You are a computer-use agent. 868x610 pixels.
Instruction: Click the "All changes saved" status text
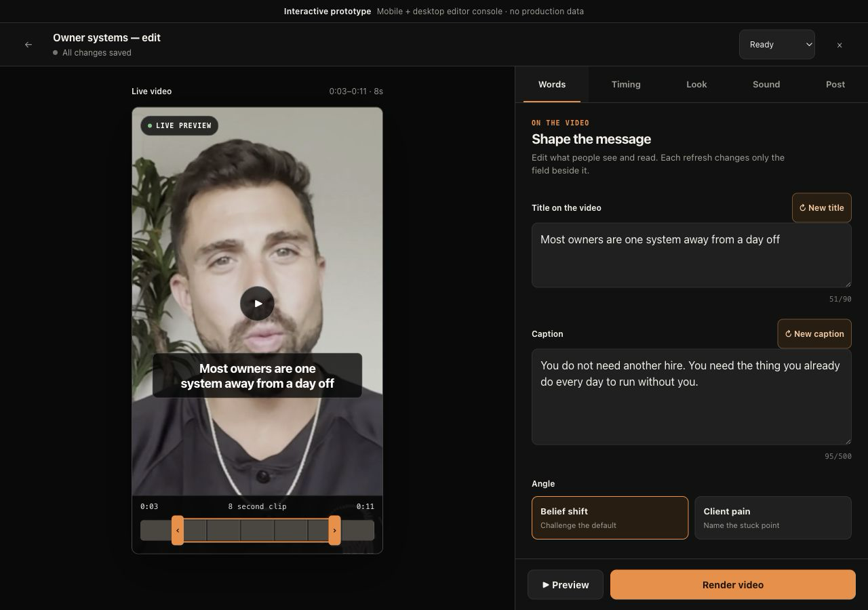click(97, 53)
